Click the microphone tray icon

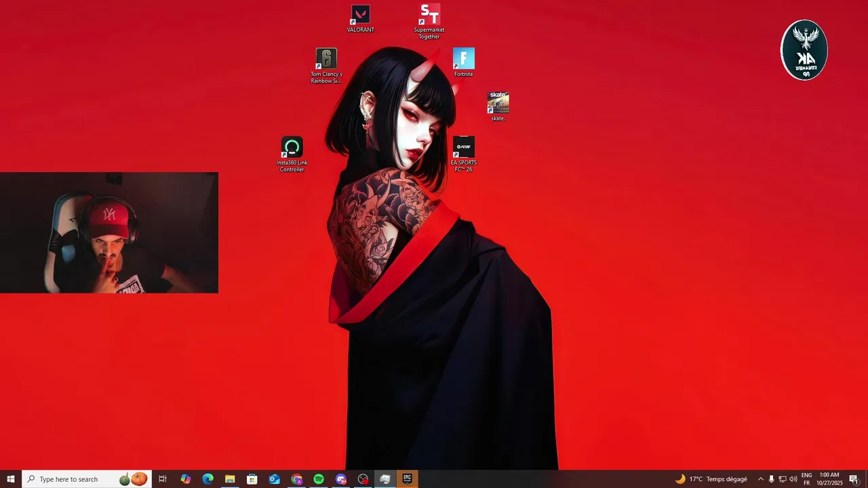[771, 479]
